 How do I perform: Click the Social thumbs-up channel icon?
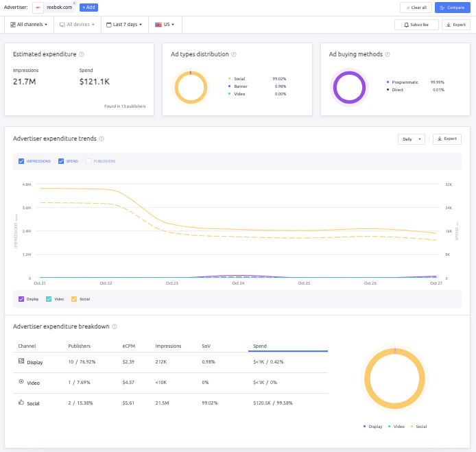[x=21, y=403]
